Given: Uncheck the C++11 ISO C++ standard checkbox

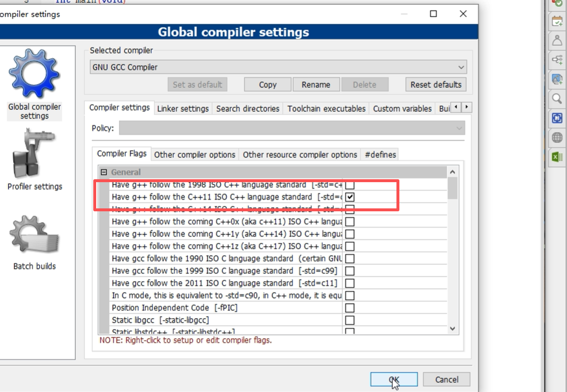Looking at the screenshot, I should click(350, 197).
